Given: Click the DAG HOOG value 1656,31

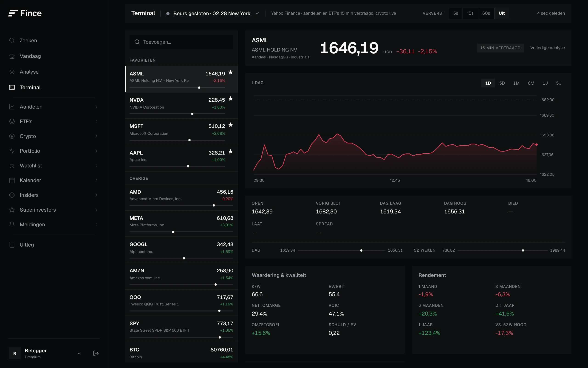Looking at the screenshot, I should click(454, 212).
